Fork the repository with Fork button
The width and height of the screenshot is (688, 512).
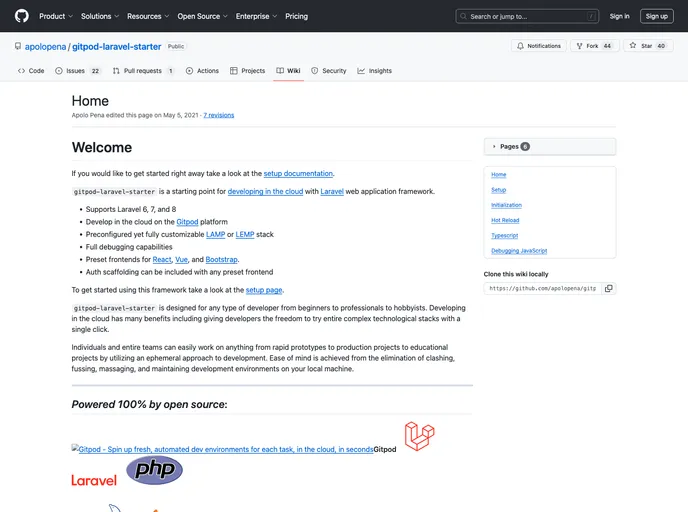pyautogui.click(x=594, y=46)
